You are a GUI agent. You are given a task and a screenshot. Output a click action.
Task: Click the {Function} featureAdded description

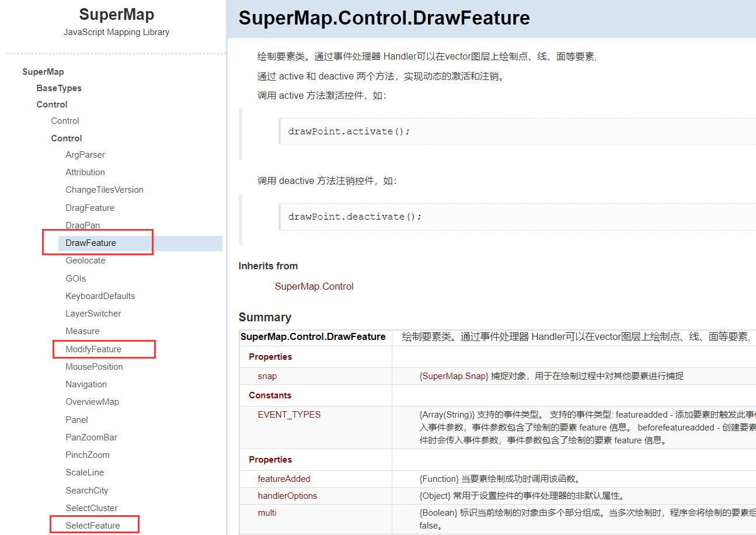click(500, 479)
